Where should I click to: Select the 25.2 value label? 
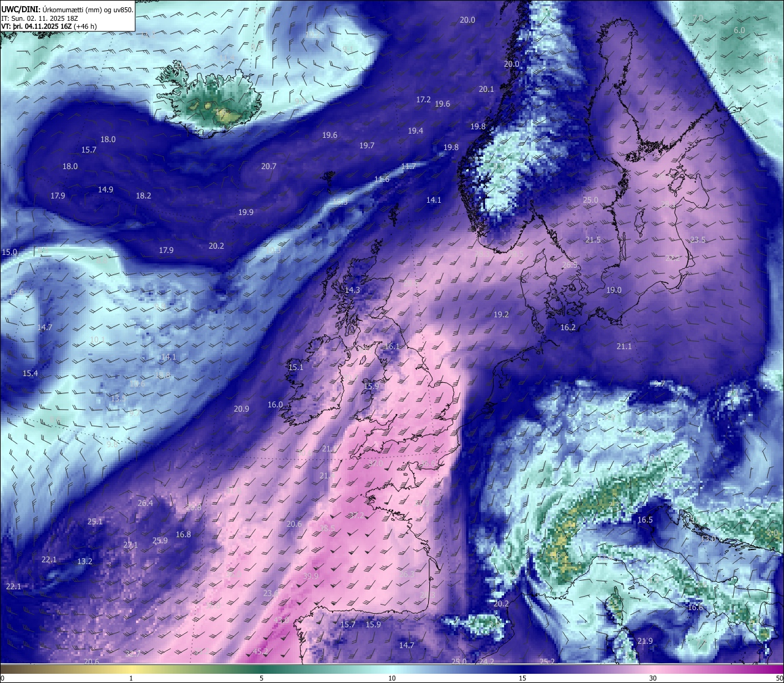pyautogui.click(x=547, y=662)
